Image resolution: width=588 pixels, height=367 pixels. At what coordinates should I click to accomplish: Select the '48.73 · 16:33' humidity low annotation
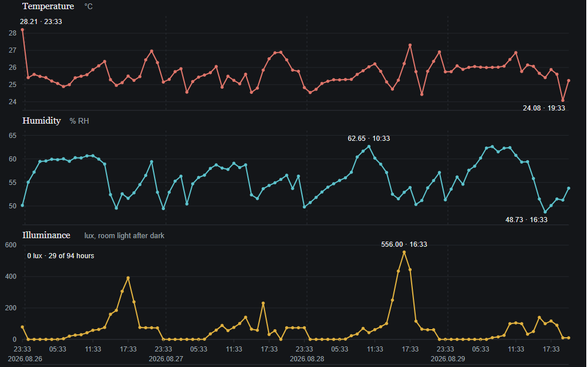[526, 220]
